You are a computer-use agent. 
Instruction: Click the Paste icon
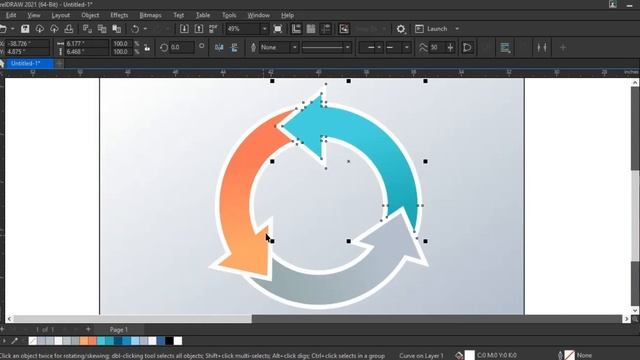point(117,29)
